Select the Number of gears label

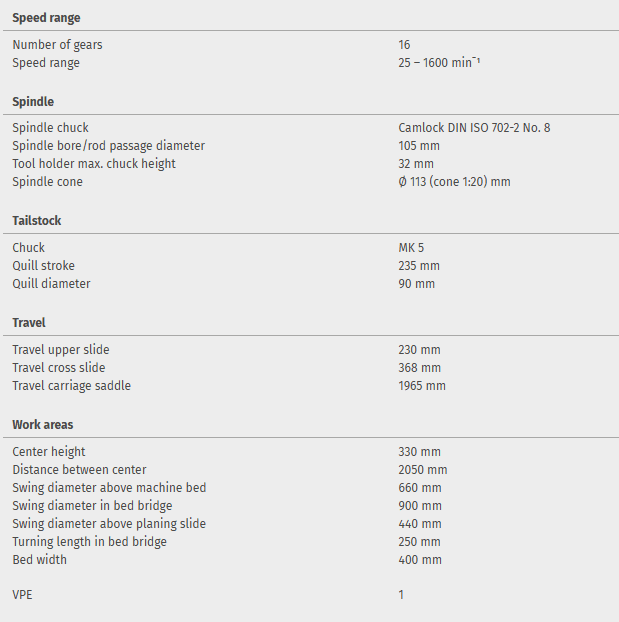click(x=57, y=45)
